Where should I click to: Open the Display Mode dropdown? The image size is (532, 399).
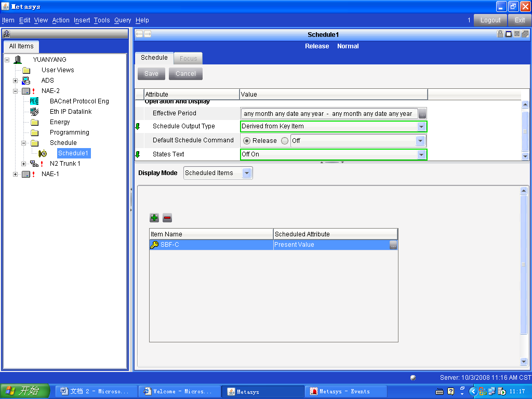[x=247, y=173]
